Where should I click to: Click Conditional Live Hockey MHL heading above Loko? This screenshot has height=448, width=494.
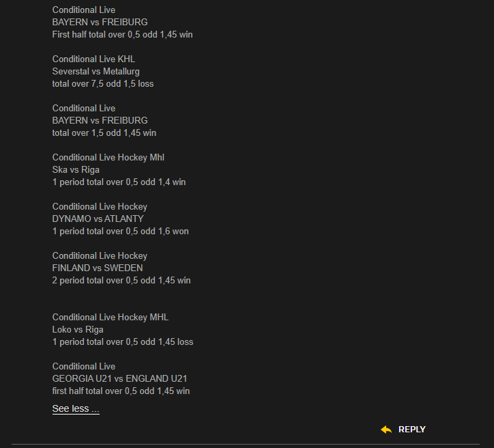(x=111, y=317)
